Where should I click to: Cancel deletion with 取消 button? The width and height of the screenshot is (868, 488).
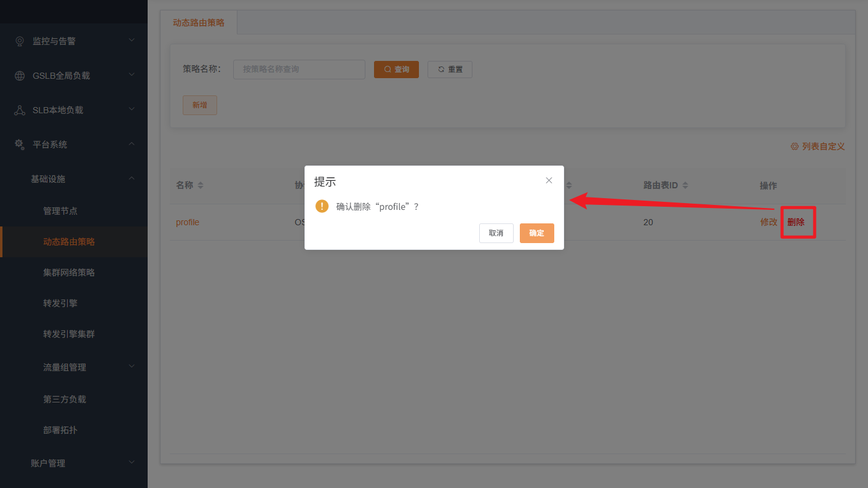[x=496, y=233]
